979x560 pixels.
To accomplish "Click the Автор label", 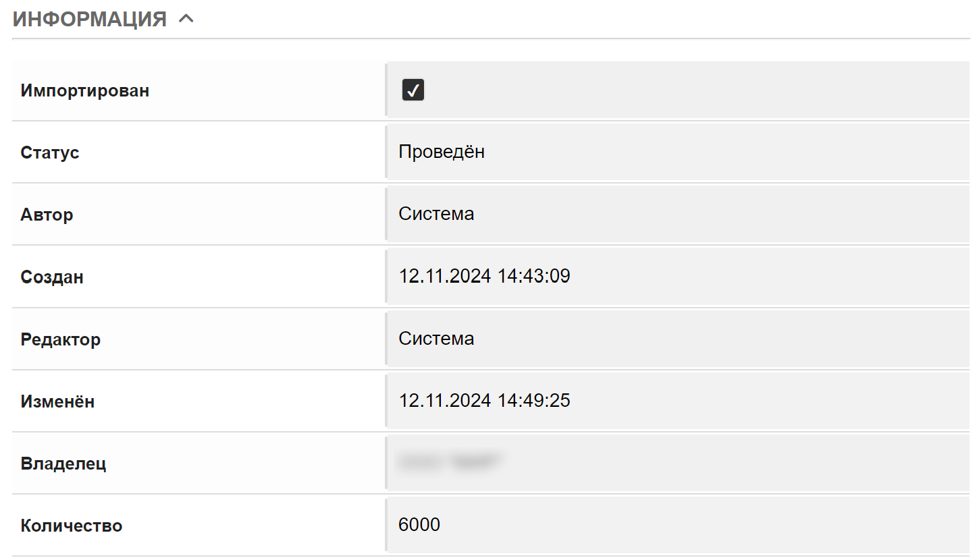I will click(47, 215).
